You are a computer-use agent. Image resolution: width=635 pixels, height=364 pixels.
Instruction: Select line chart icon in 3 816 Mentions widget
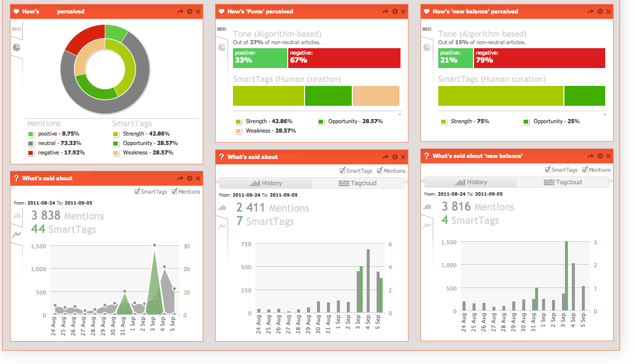click(427, 225)
